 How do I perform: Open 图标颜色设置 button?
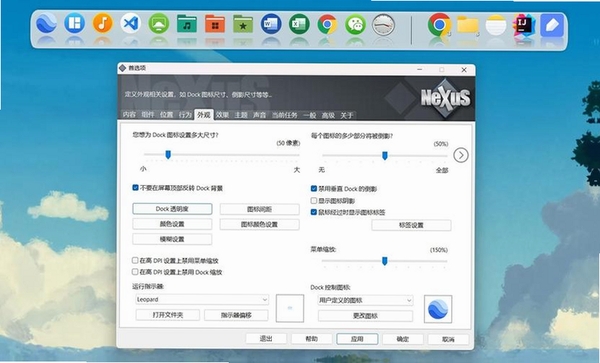pos(259,224)
